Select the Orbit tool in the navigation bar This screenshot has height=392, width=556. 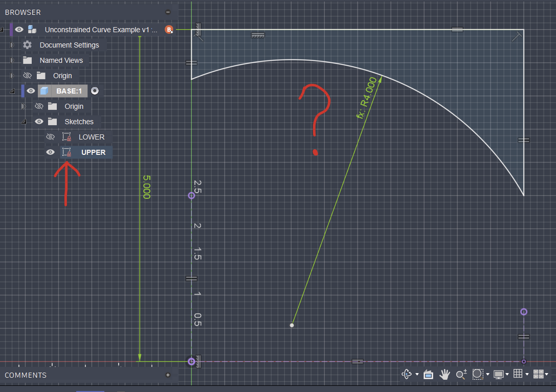(x=406, y=374)
